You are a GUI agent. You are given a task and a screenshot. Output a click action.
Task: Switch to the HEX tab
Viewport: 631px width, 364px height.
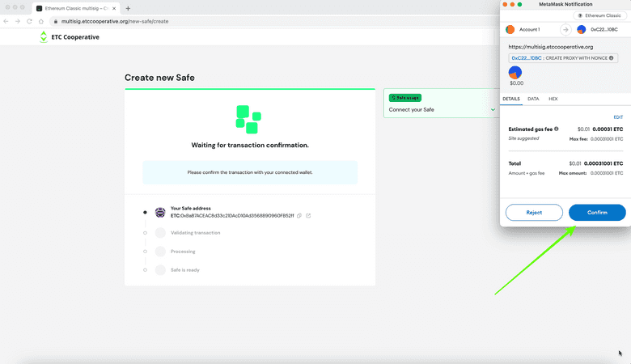tap(553, 99)
